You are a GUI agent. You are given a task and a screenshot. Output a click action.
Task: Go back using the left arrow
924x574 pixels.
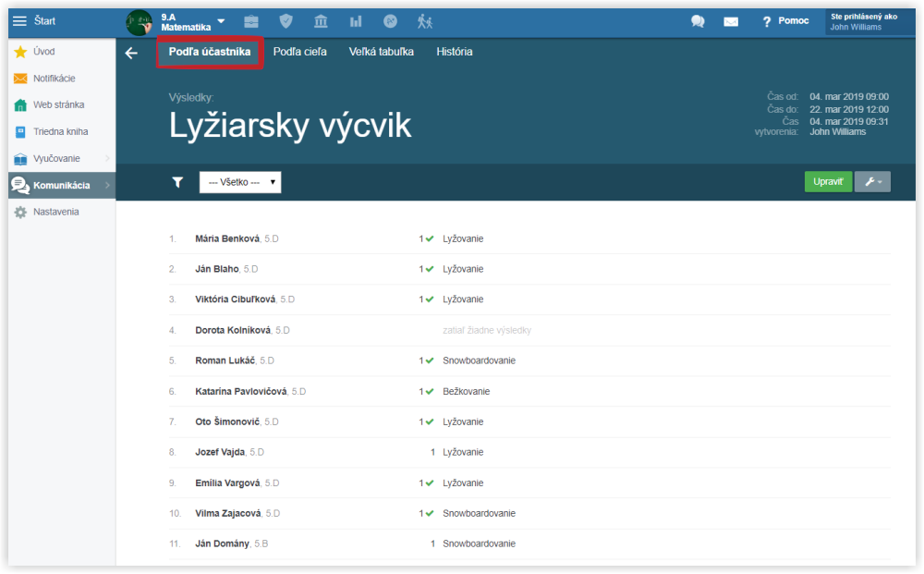coord(131,53)
